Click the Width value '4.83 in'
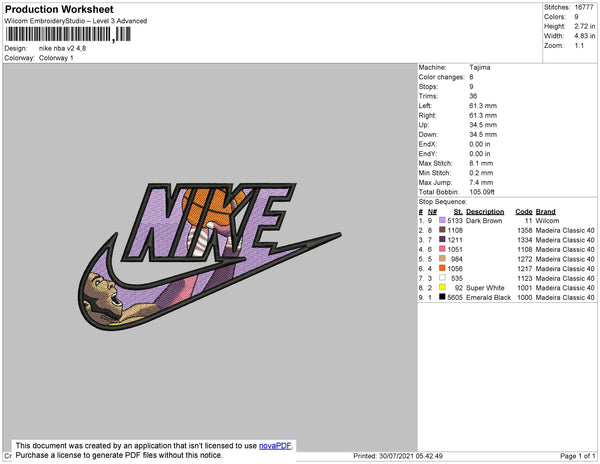Viewport: 600px width, 464px height. pyautogui.click(x=585, y=36)
